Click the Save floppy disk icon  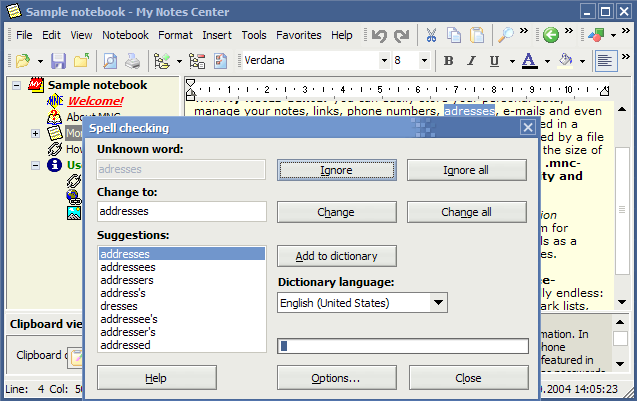pyautogui.click(x=58, y=61)
